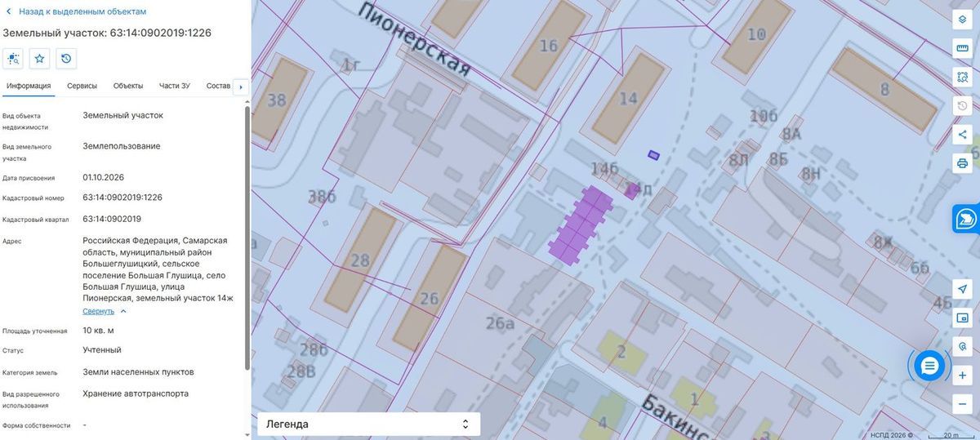Screen dimensions: 980x440
Task: Click building number 8 on map
Action: click(884, 89)
